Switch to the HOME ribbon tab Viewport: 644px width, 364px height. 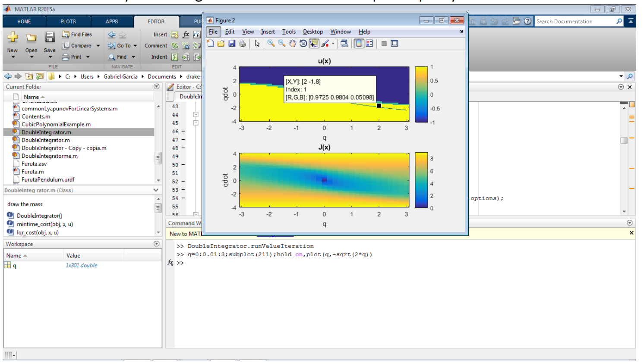pos(24,22)
